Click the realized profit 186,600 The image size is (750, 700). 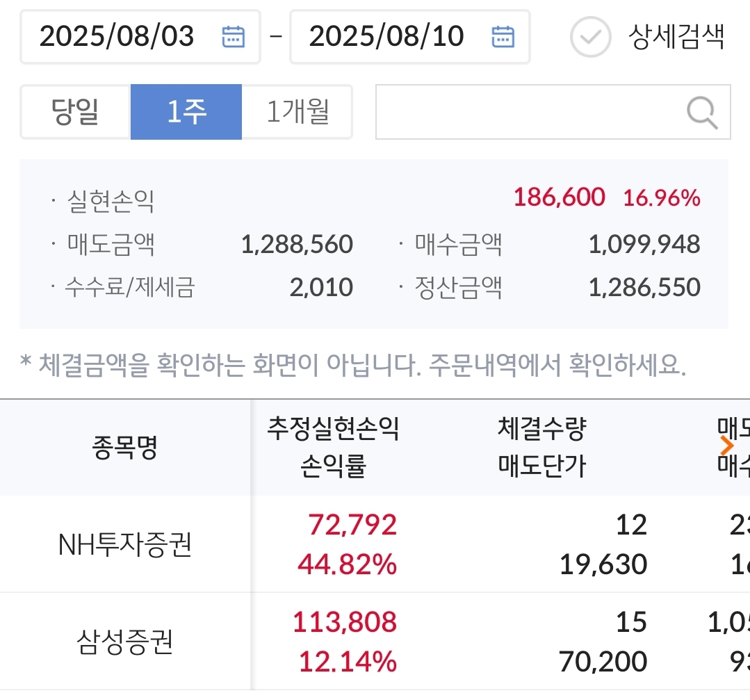[559, 197]
